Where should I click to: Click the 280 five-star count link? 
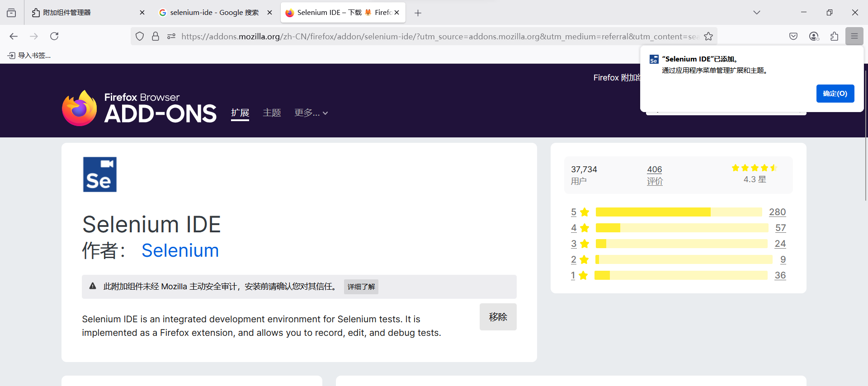pyautogui.click(x=778, y=212)
